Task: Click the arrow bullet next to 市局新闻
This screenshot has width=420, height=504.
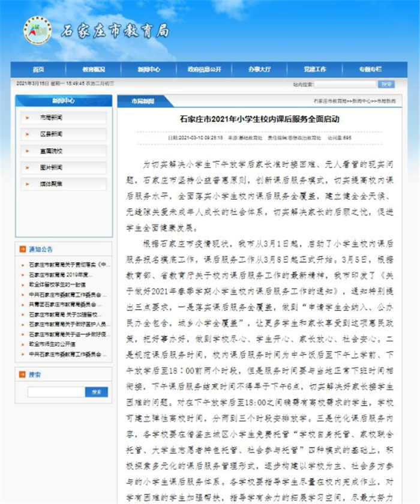Action: click(x=28, y=118)
